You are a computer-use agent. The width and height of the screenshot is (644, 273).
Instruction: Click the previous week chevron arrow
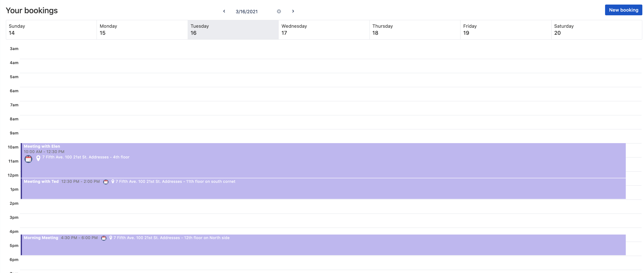(x=224, y=11)
